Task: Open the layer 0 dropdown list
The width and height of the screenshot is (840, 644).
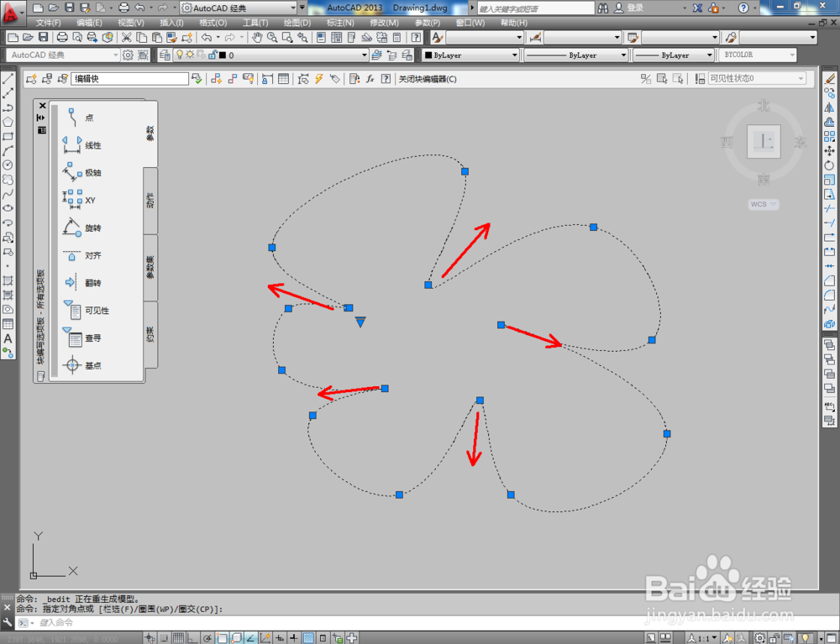Action: [x=270, y=55]
